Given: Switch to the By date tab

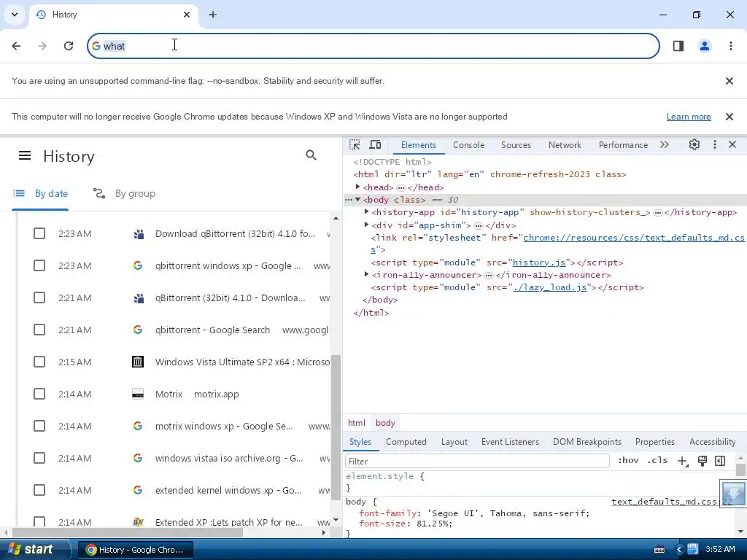Looking at the screenshot, I should pos(41,193).
